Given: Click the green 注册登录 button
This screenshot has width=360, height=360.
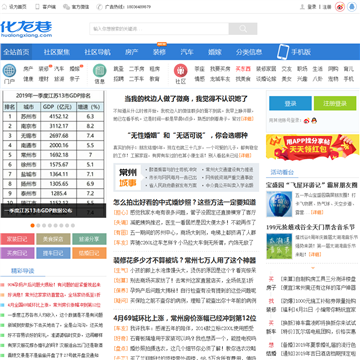Looking at the screenshot, I should pyautogui.click(x=335, y=104).
